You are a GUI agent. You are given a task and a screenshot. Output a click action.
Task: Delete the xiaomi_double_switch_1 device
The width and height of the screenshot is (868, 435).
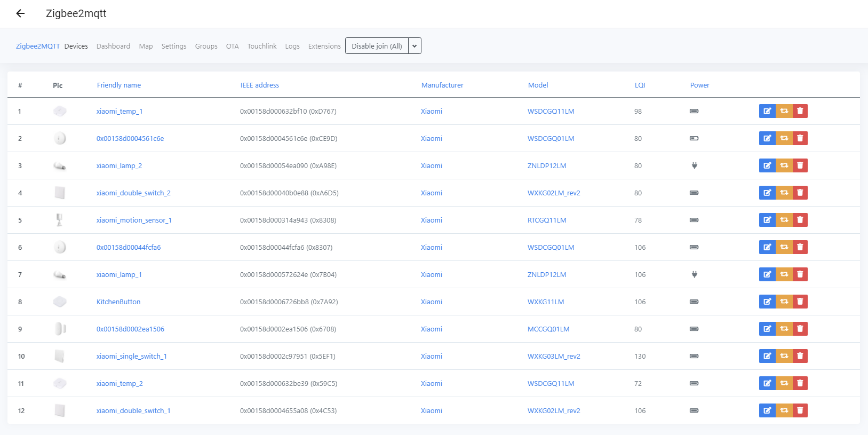point(800,410)
